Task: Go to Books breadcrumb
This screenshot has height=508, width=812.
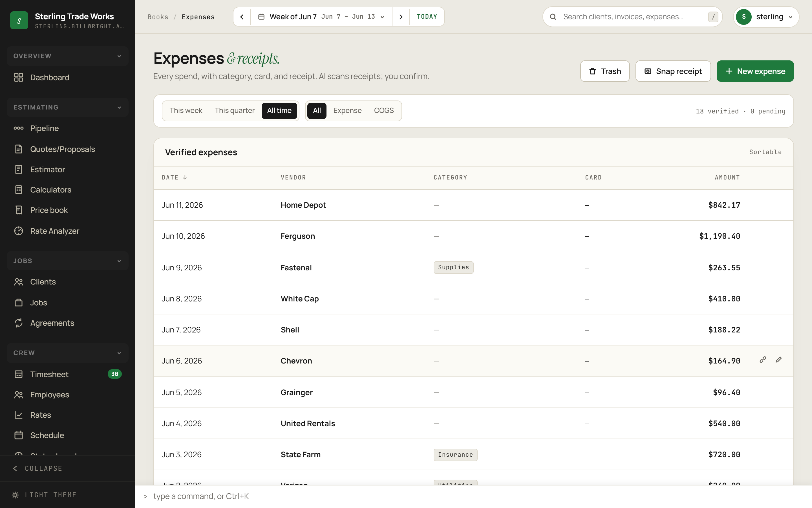Action: tap(158, 17)
